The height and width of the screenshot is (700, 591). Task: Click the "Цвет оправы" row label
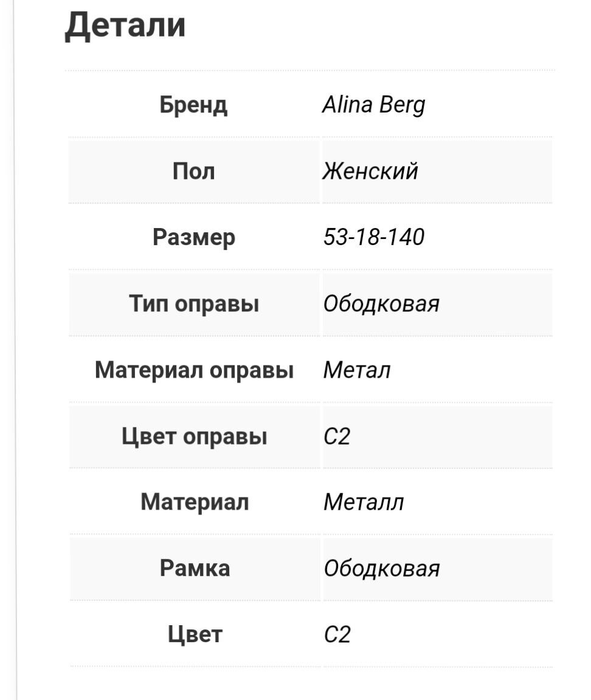[x=194, y=437]
